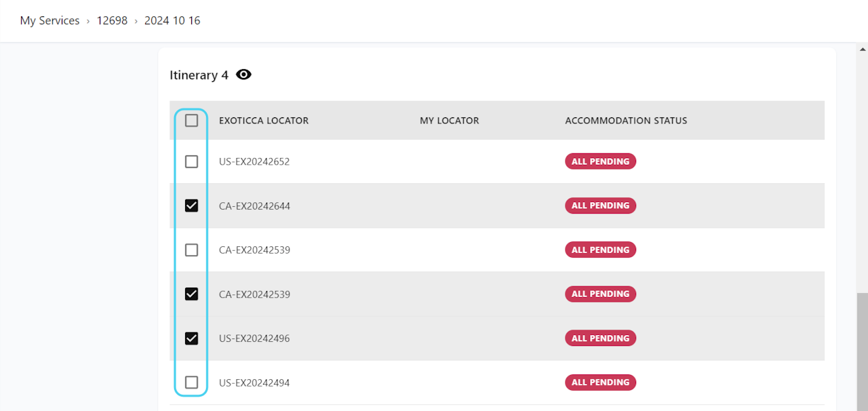Screen dimensions: 868x411
Task: Click All Pending badge for US-EX20242496
Action: tap(600, 338)
